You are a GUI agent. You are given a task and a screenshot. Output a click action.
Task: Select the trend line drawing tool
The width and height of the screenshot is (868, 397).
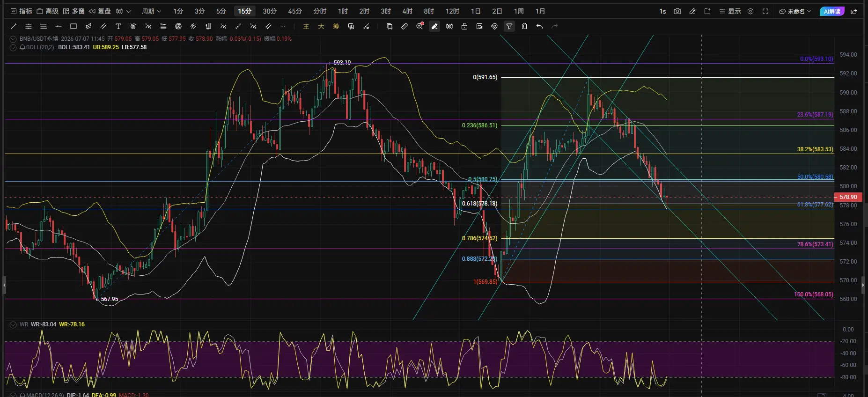(14, 26)
